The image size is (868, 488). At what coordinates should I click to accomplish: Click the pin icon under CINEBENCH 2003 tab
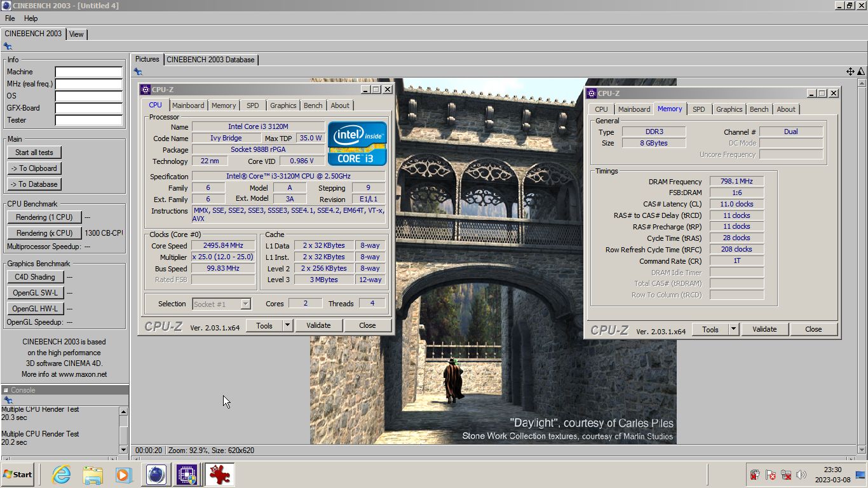pos(8,46)
